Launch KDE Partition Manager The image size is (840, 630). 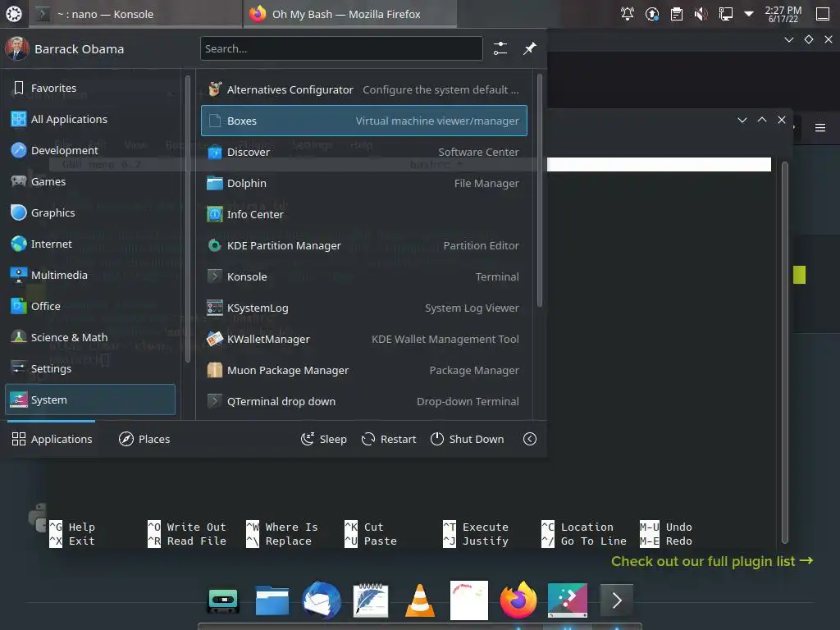pos(363,245)
